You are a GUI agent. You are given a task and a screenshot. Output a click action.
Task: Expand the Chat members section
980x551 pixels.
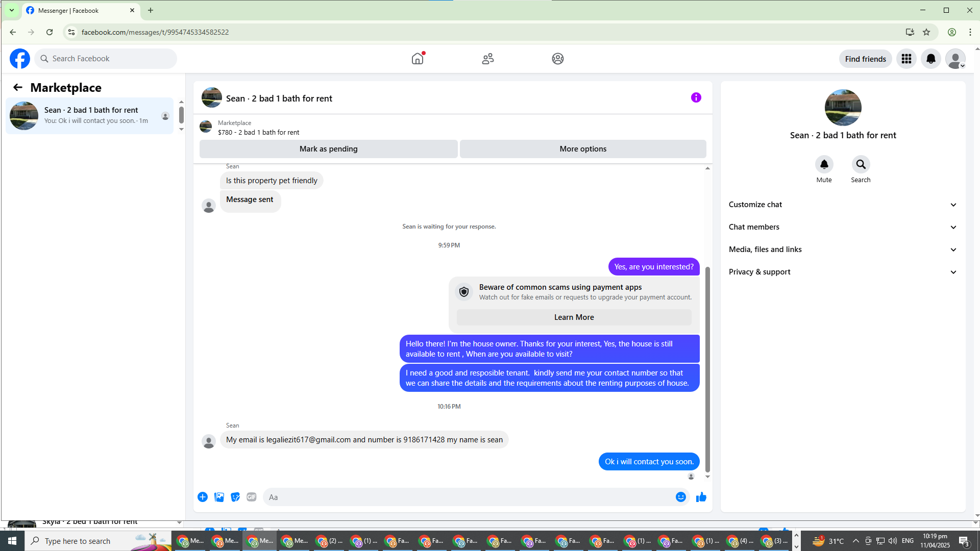click(843, 227)
